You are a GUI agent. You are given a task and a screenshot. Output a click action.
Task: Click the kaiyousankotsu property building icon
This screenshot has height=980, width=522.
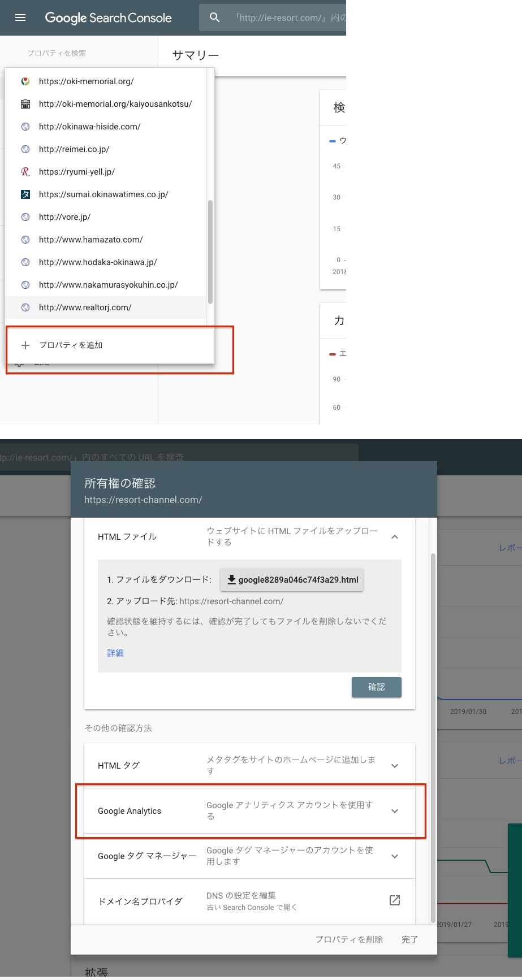[x=25, y=104]
